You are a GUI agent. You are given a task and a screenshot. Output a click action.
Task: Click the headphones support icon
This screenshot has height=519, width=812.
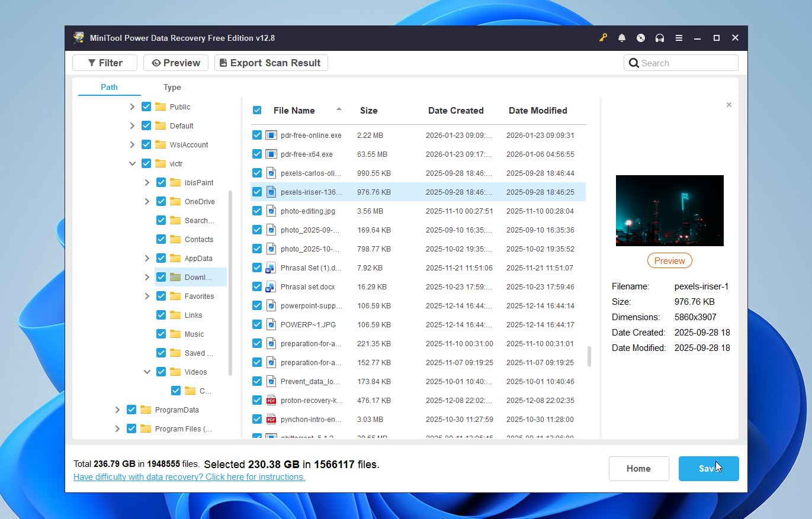(x=660, y=37)
